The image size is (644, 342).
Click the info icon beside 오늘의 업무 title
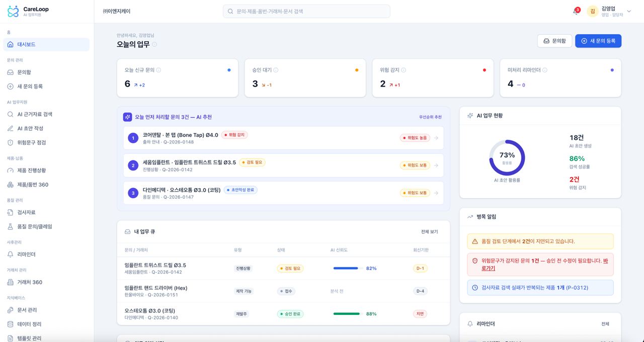154,44
